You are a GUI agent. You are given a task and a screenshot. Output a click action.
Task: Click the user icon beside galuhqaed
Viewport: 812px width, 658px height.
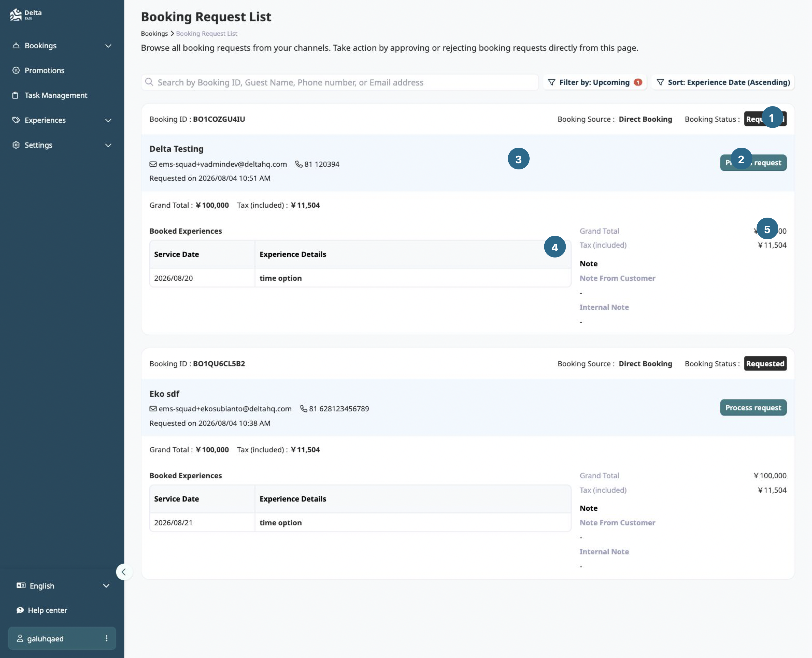20,638
